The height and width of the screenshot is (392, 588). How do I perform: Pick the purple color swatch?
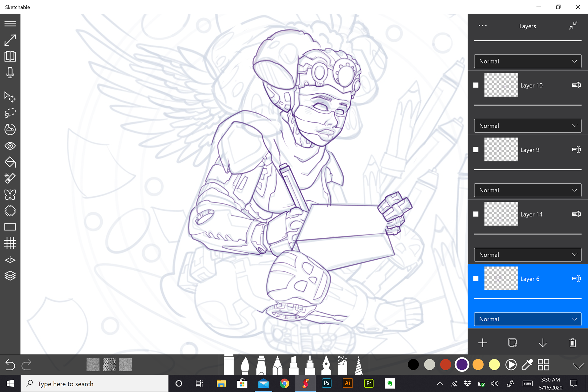tap(462, 365)
